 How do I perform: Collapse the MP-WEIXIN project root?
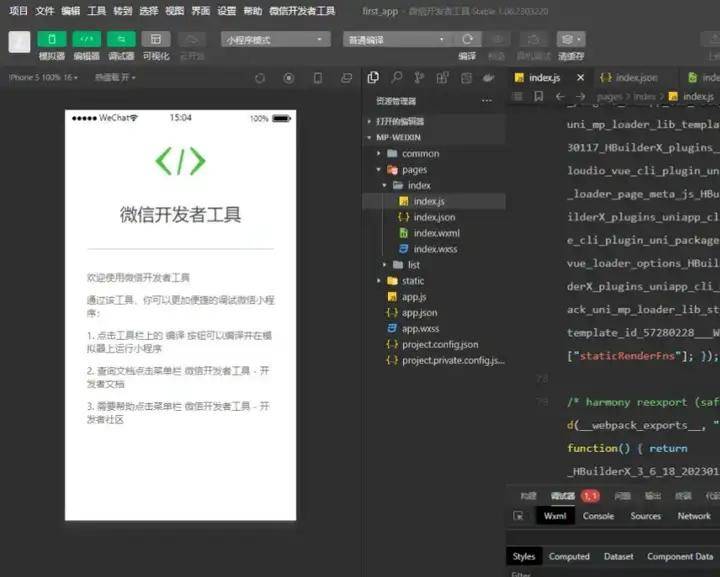pos(434,137)
